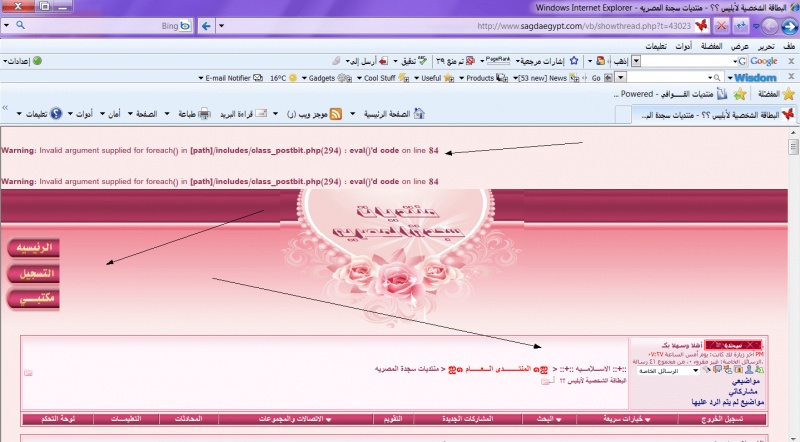Open the Tools menu in menu bar
The width and height of the screenshot is (800, 442).
point(682,47)
